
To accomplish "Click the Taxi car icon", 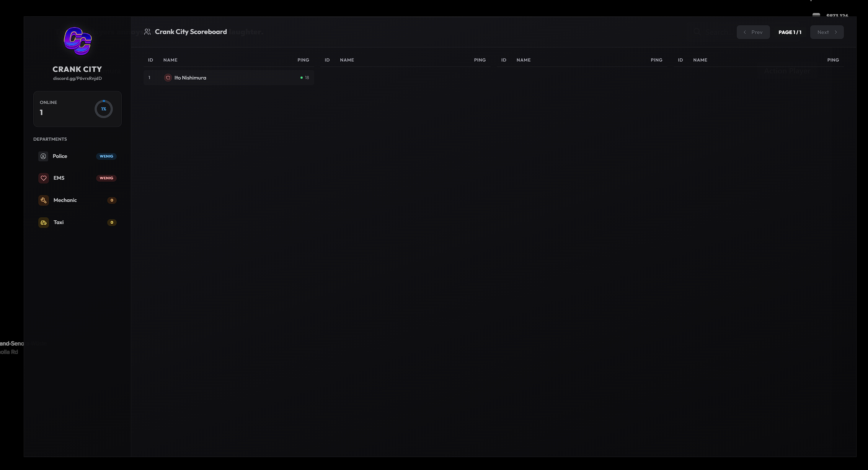I will [44, 223].
